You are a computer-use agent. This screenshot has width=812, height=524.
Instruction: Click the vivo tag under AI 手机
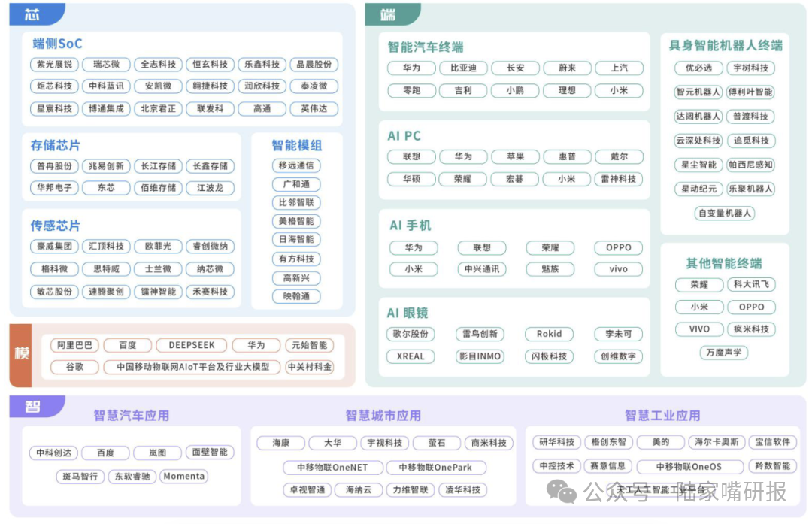(x=618, y=269)
